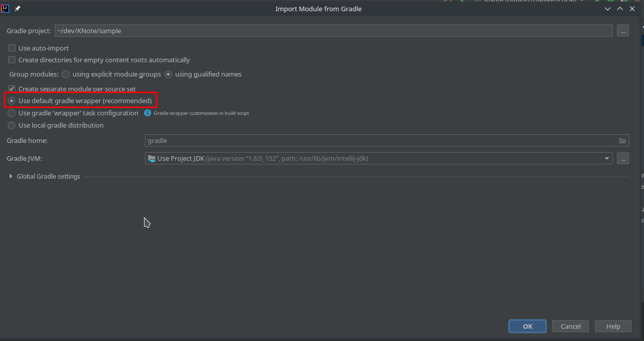Select Use default gradle wrapper option
The height and width of the screenshot is (341, 644).
coord(11,101)
